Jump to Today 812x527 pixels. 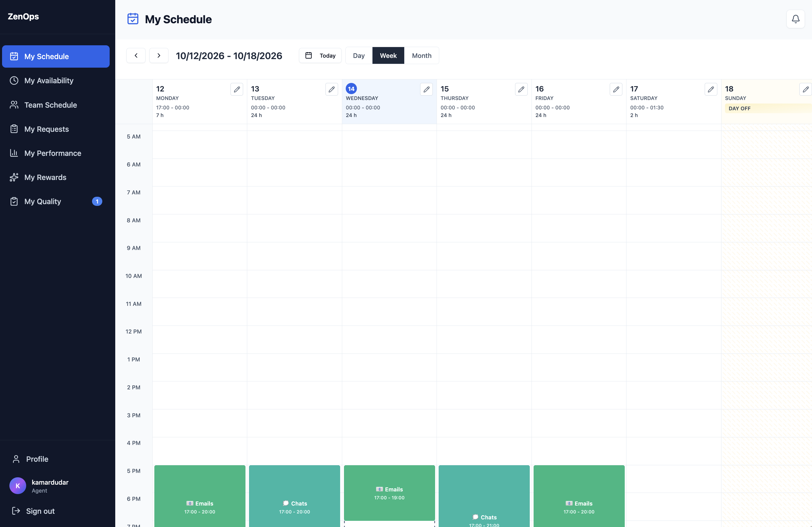pos(320,55)
